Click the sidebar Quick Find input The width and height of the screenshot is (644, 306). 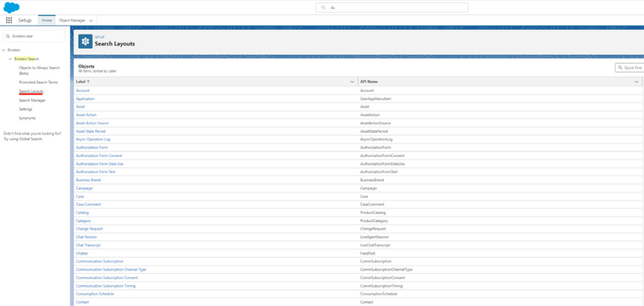(x=34, y=36)
